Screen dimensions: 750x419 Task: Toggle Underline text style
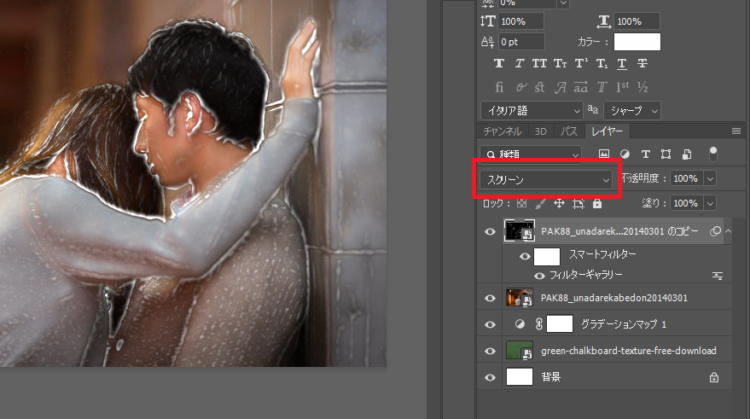click(622, 64)
